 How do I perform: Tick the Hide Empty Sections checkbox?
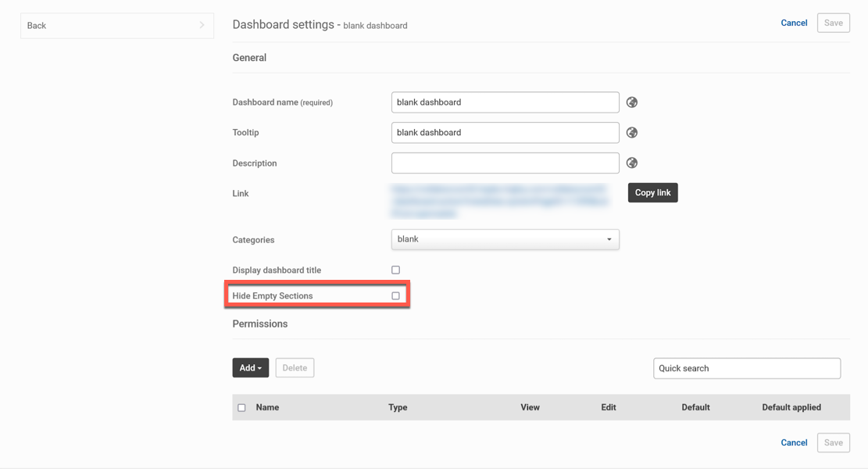(x=395, y=296)
